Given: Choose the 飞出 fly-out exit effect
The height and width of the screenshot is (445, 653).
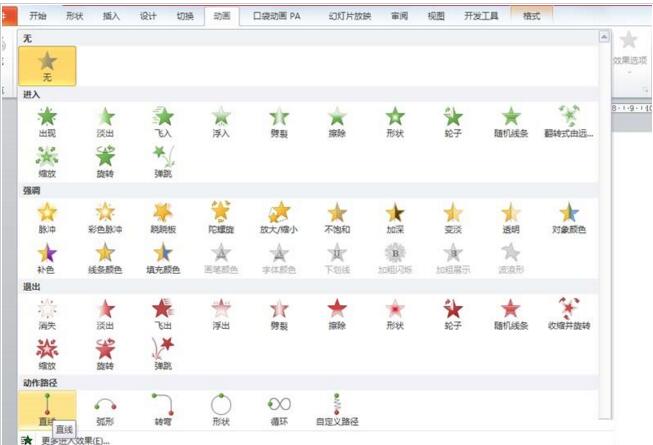Looking at the screenshot, I should [x=163, y=314].
